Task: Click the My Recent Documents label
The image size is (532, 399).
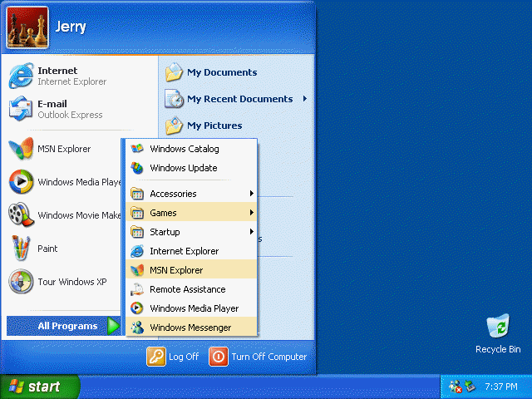Action: 240,99
